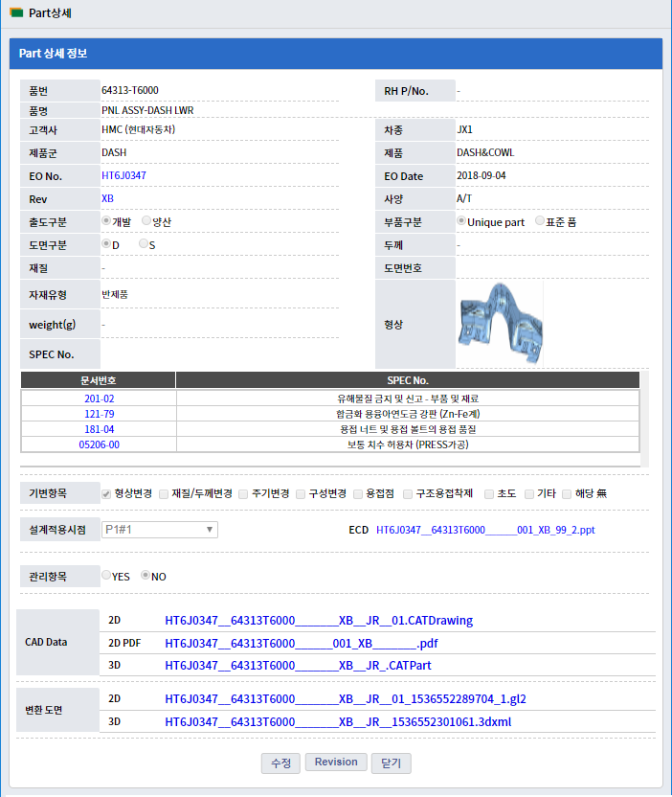Download the 2D CATDrawing file
The image size is (672, 797).
[x=319, y=620]
